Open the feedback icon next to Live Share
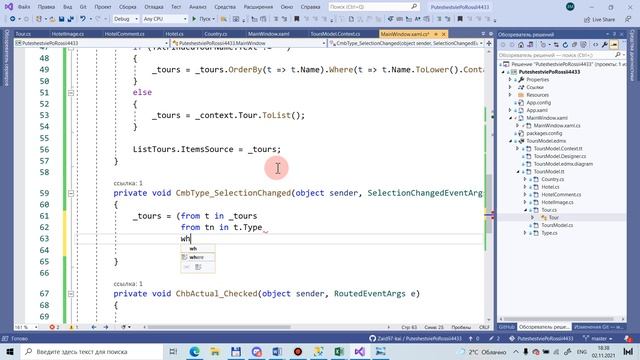 point(628,19)
